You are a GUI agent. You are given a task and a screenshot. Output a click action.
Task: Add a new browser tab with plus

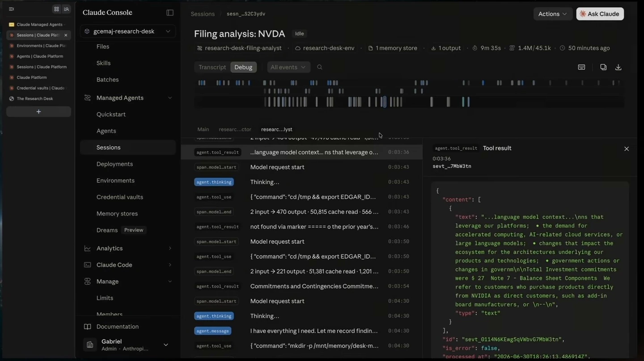pyautogui.click(x=38, y=111)
